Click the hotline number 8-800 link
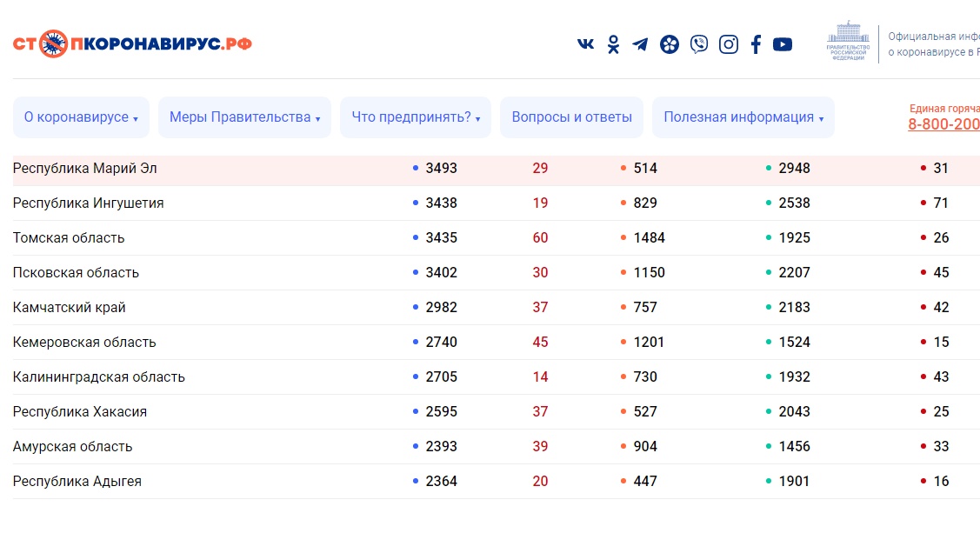980x553 pixels. coord(943,124)
